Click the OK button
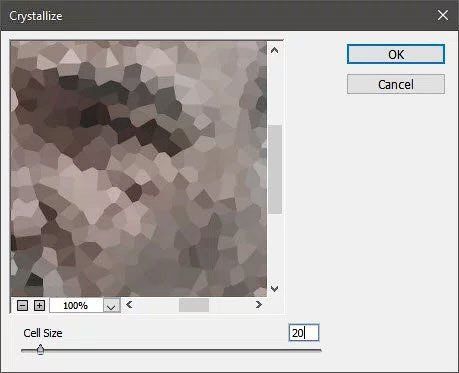Viewport: 459px width, 373px height. [x=396, y=54]
